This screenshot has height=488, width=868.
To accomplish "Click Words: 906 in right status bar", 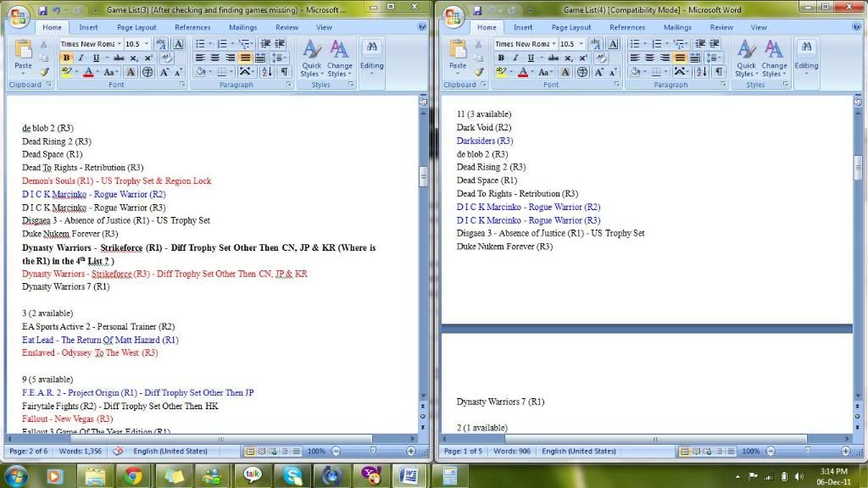I will (x=512, y=452).
